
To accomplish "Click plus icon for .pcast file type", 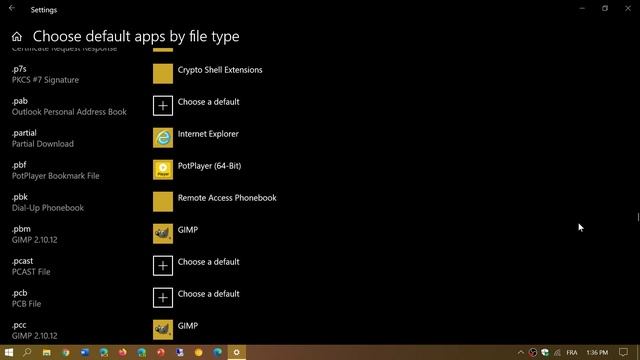I will coord(163,266).
